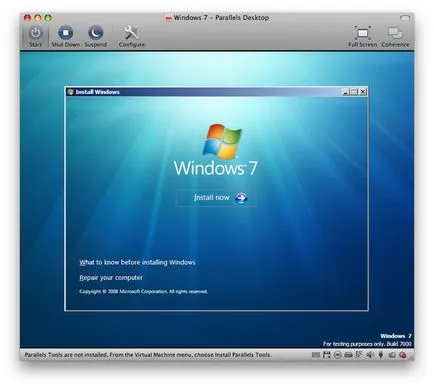Screen dimensions: 434x388
Task: Click the hard disk status icon
Action: [348, 355]
